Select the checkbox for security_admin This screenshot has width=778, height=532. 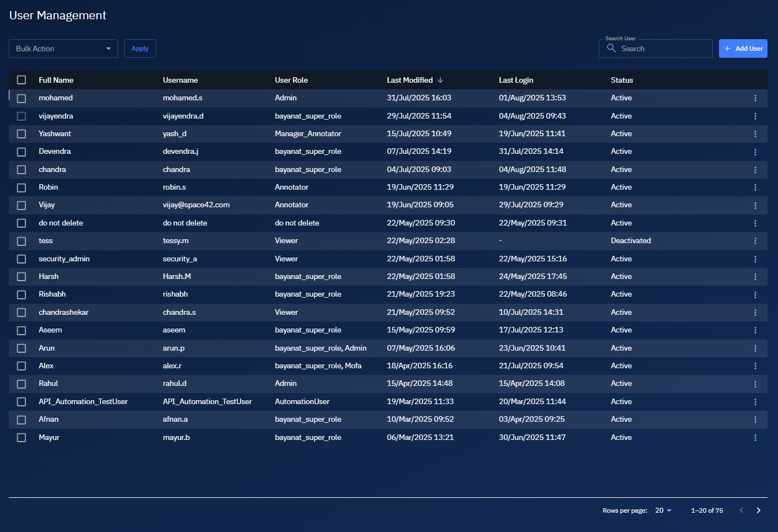(22, 259)
